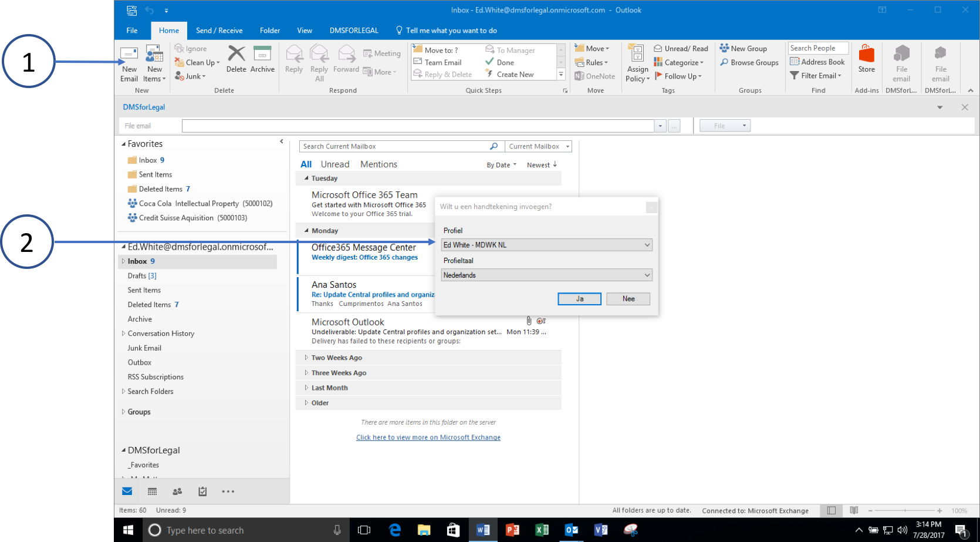980x542 pixels.
Task: Switch to the Send / Receive tab
Action: point(219,31)
